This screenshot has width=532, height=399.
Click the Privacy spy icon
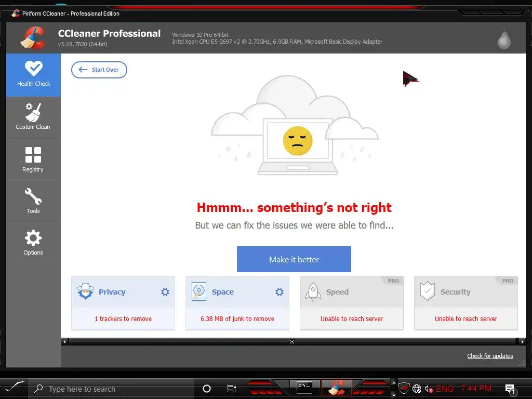(x=85, y=291)
